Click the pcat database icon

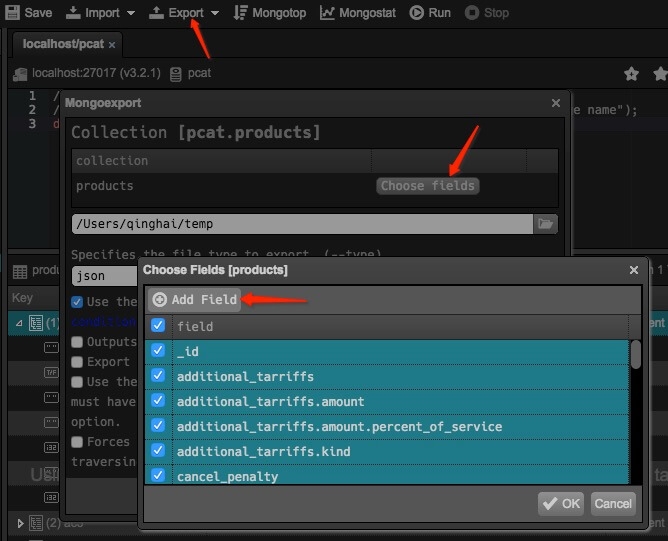[x=176, y=74]
